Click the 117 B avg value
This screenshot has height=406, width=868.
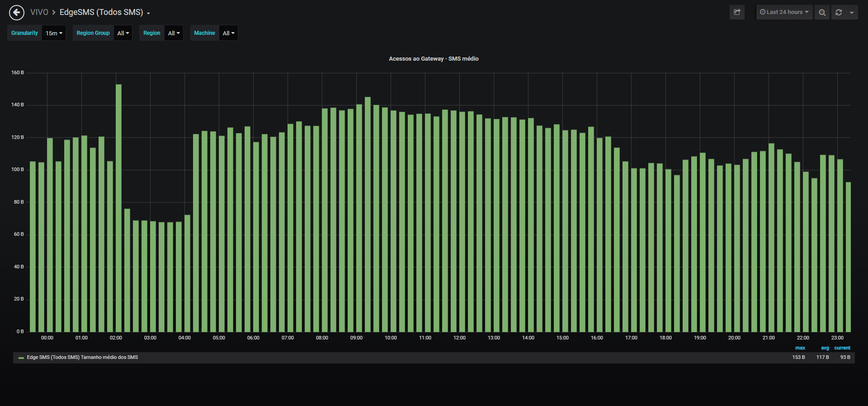point(823,358)
